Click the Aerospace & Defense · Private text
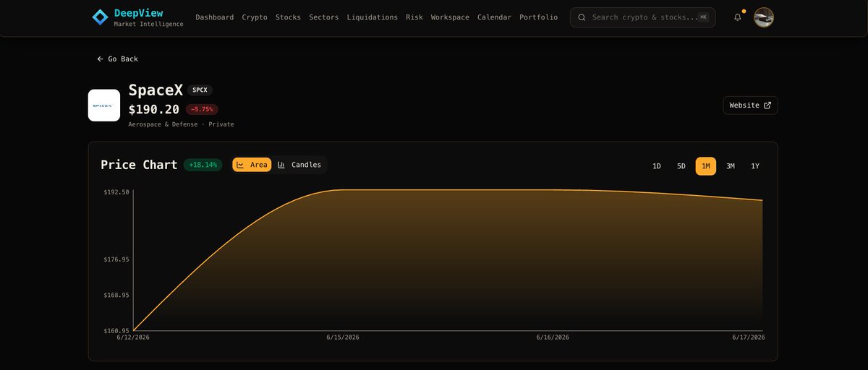Viewport: 868px width, 370px height. click(182, 124)
